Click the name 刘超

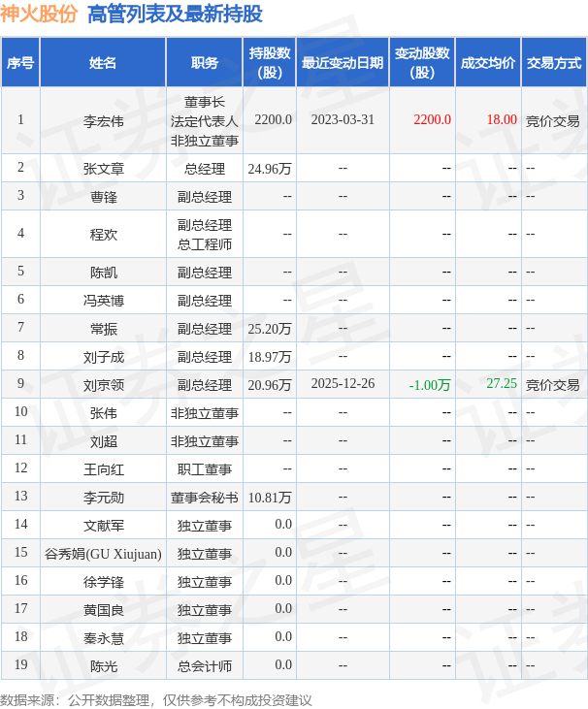(103, 441)
